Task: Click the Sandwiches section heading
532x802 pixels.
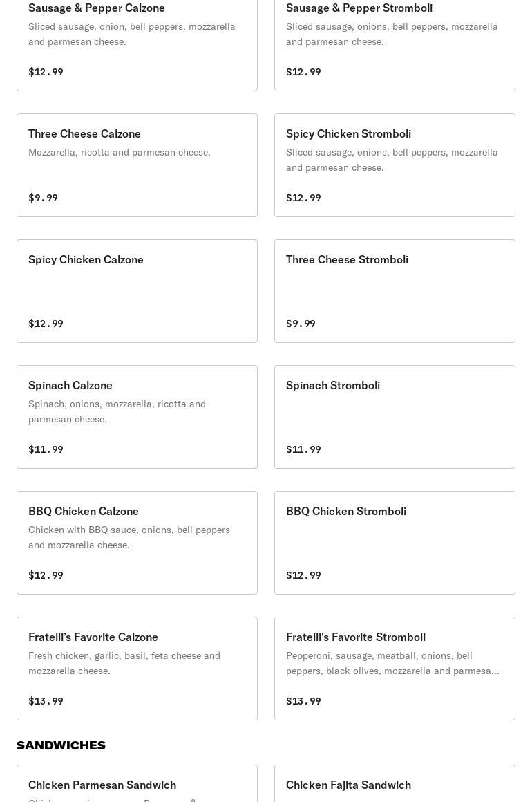Action: [61, 745]
